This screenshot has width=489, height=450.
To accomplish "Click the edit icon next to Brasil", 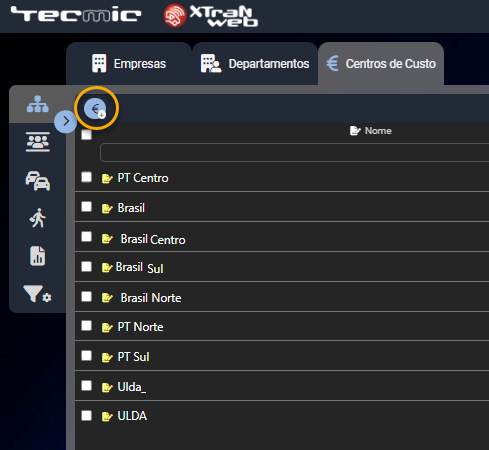I will 107,209.
